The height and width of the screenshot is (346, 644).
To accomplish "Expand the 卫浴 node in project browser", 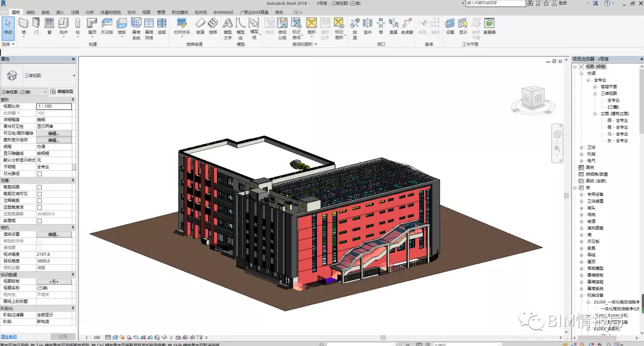I will pos(581,147).
